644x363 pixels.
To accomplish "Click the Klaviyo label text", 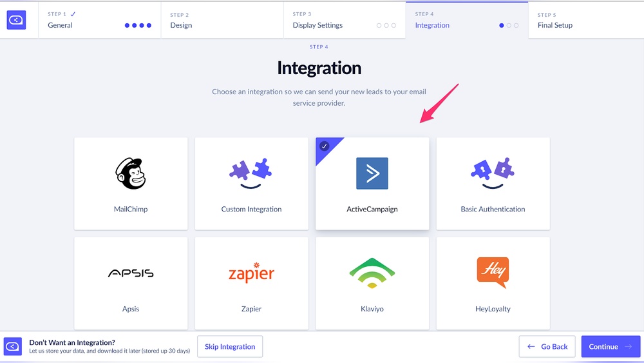I will 372,309.
